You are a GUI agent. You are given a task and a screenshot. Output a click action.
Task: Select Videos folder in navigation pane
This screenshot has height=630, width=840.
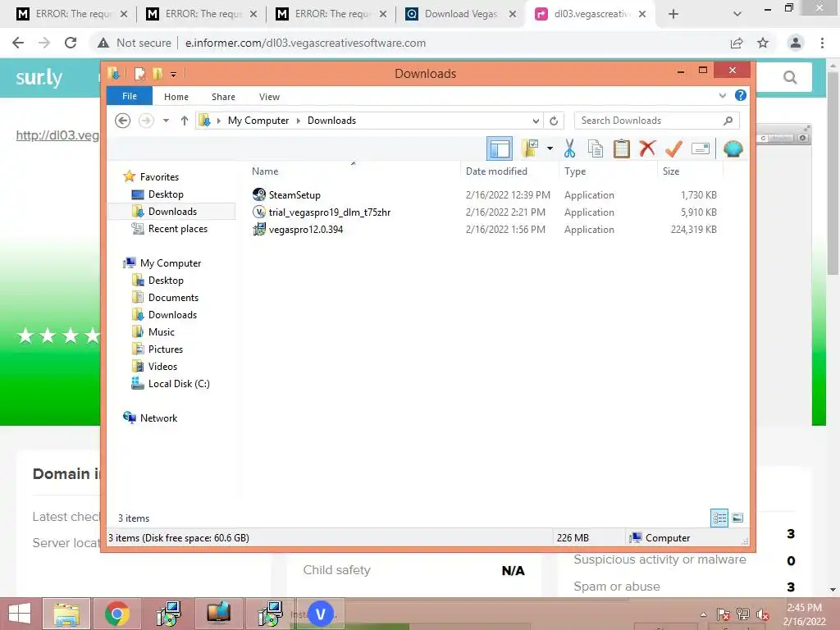click(x=162, y=367)
